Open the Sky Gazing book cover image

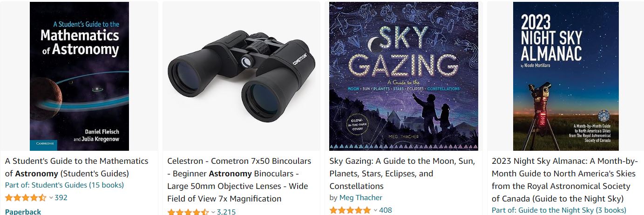click(x=403, y=76)
